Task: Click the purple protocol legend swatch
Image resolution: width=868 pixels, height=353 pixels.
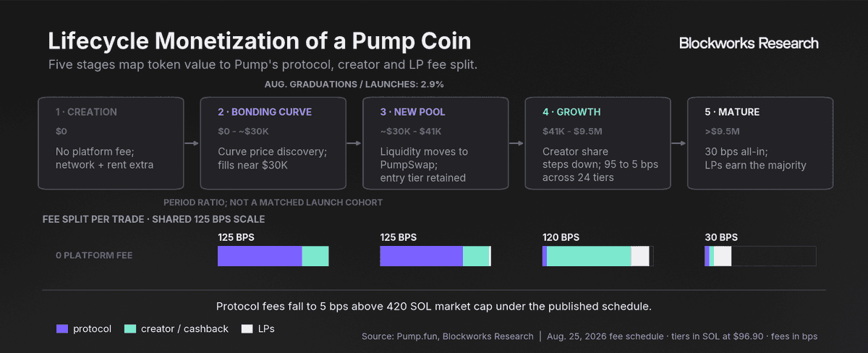Action: point(61,329)
